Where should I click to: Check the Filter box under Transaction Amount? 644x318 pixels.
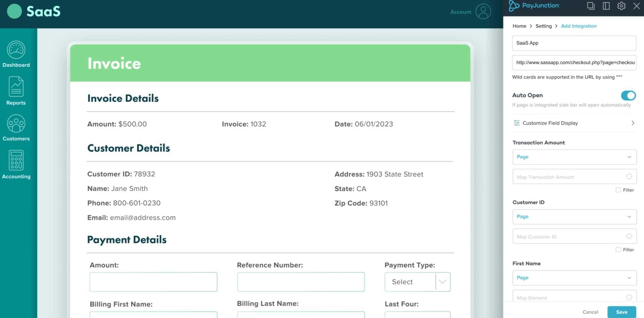pyautogui.click(x=618, y=190)
